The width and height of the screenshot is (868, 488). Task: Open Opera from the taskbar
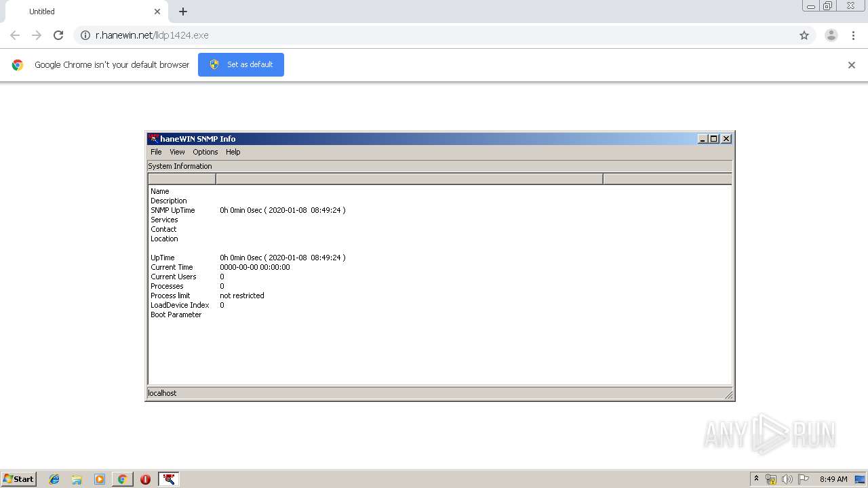(x=145, y=479)
